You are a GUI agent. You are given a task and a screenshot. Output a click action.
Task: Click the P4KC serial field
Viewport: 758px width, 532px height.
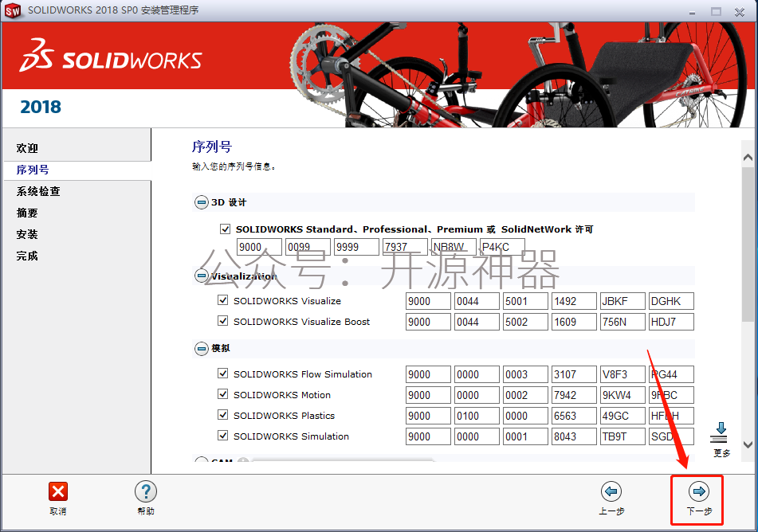(502, 247)
